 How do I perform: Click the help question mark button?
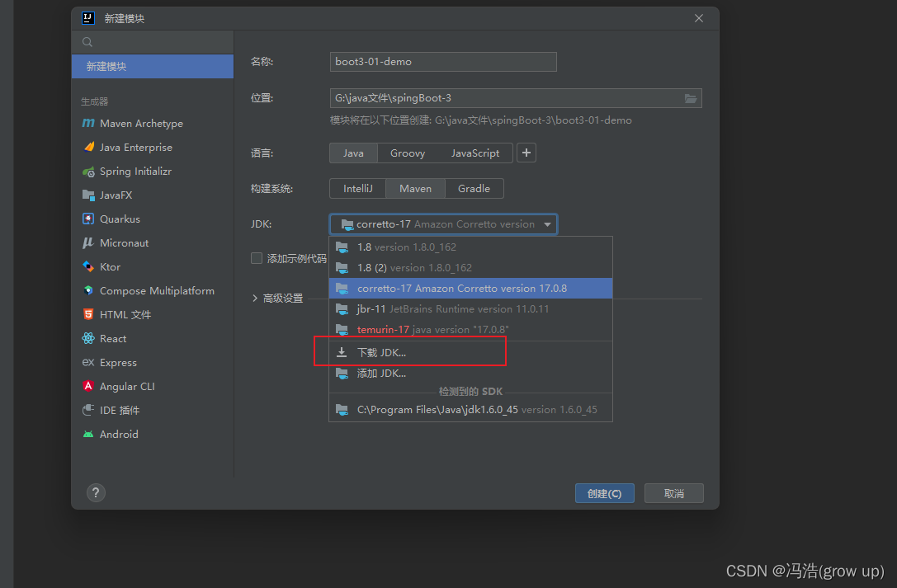click(x=96, y=492)
